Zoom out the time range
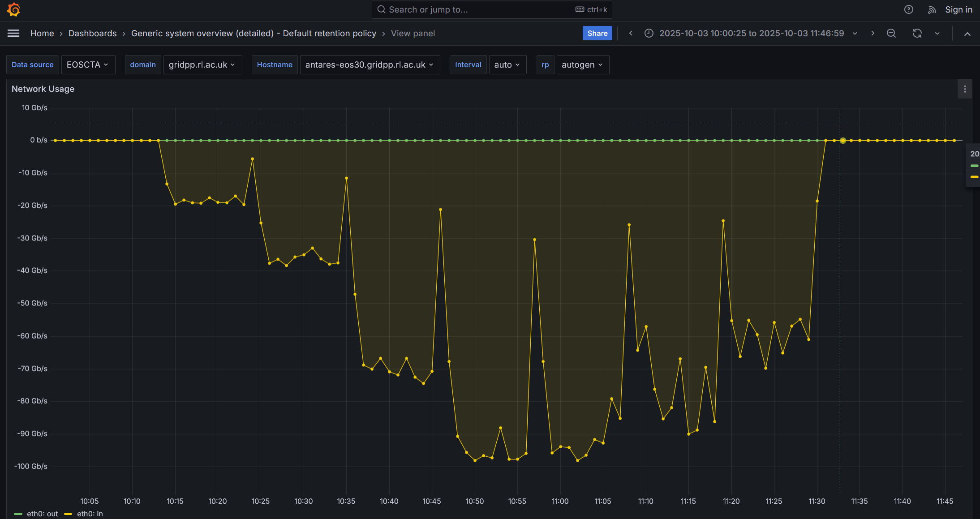This screenshot has width=980, height=519. 891,33
